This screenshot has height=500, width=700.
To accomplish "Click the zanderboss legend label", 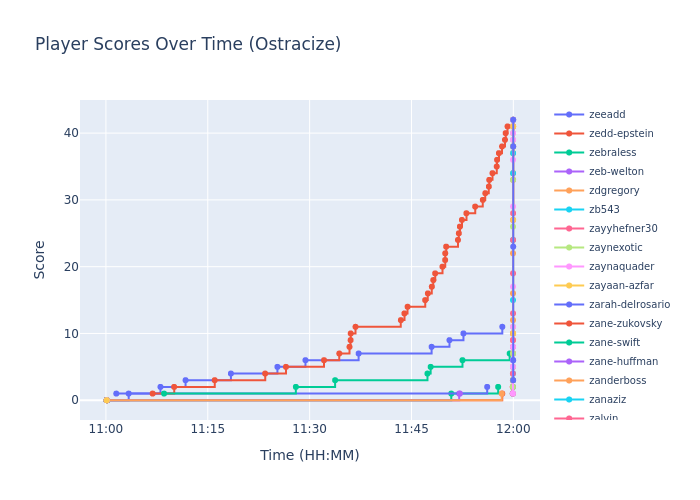I will (617, 381).
